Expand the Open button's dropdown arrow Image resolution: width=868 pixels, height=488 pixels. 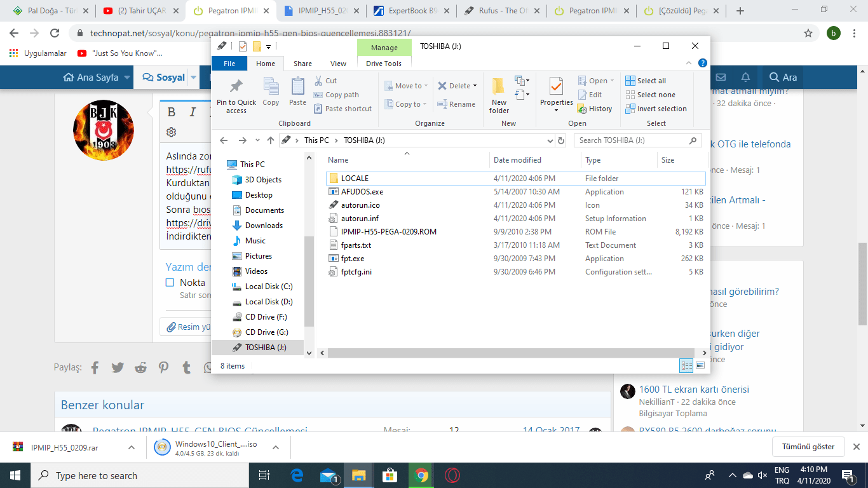612,81
